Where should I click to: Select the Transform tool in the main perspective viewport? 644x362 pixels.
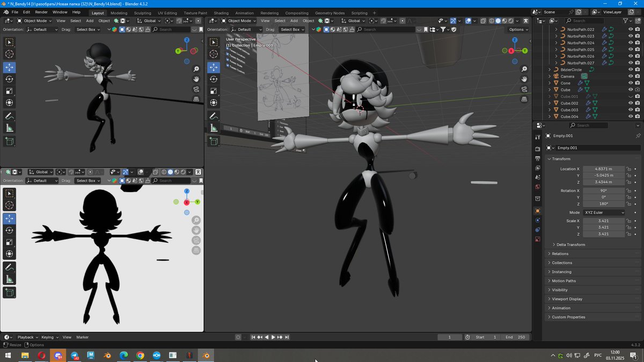pyautogui.click(x=214, y=102)
